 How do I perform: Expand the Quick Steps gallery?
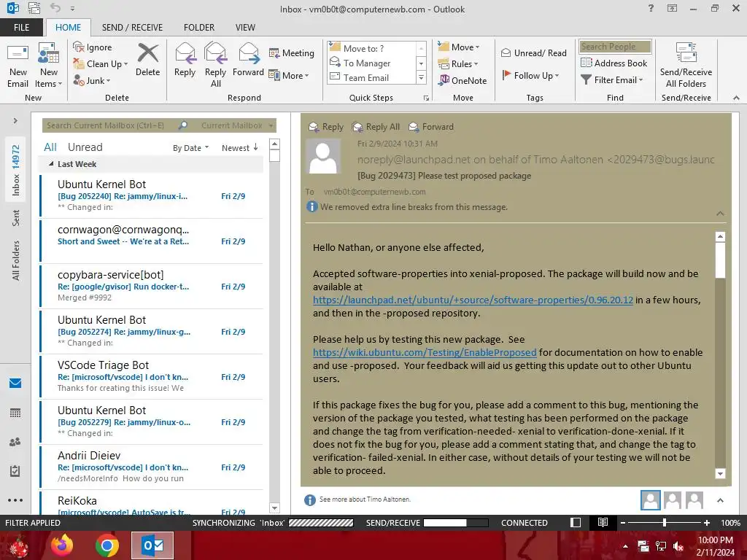tap(421, 77)
